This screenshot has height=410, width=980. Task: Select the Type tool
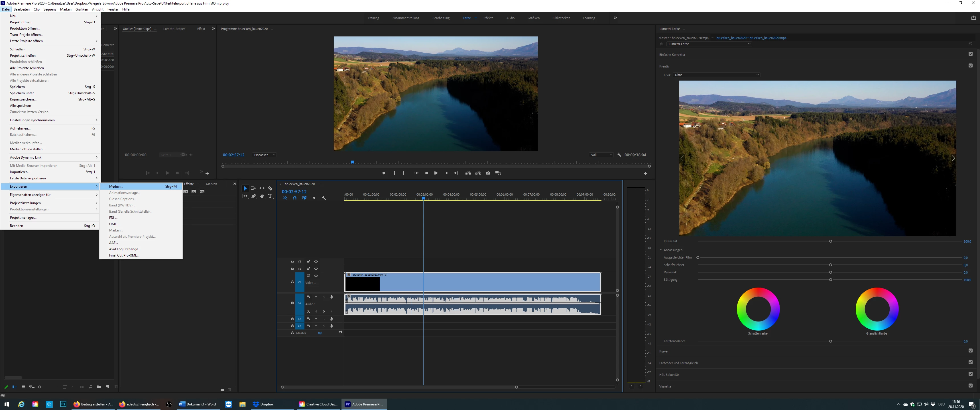pos(270,196)
